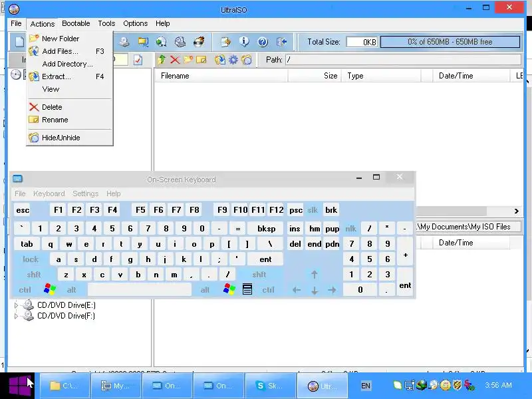
Task: Click the folder-with-monitor toolbar icon
Action: coord(143,42)
